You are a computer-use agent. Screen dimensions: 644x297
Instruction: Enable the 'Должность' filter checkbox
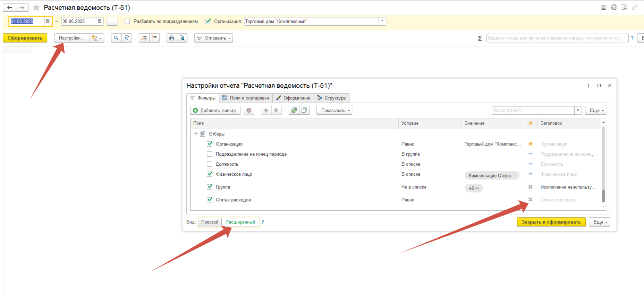coord(210,164)
